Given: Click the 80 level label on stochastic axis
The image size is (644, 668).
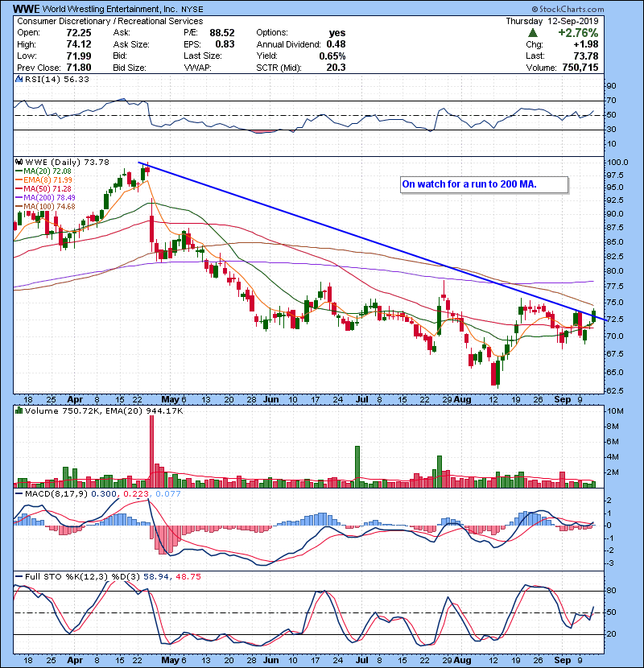Looking at the screenshot, I should tap(611, 591).
